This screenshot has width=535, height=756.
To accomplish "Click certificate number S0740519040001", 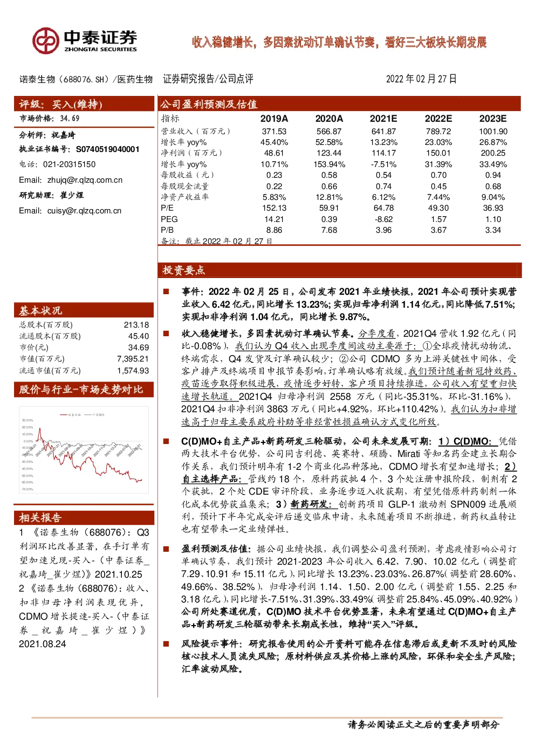I will (107, 149).
